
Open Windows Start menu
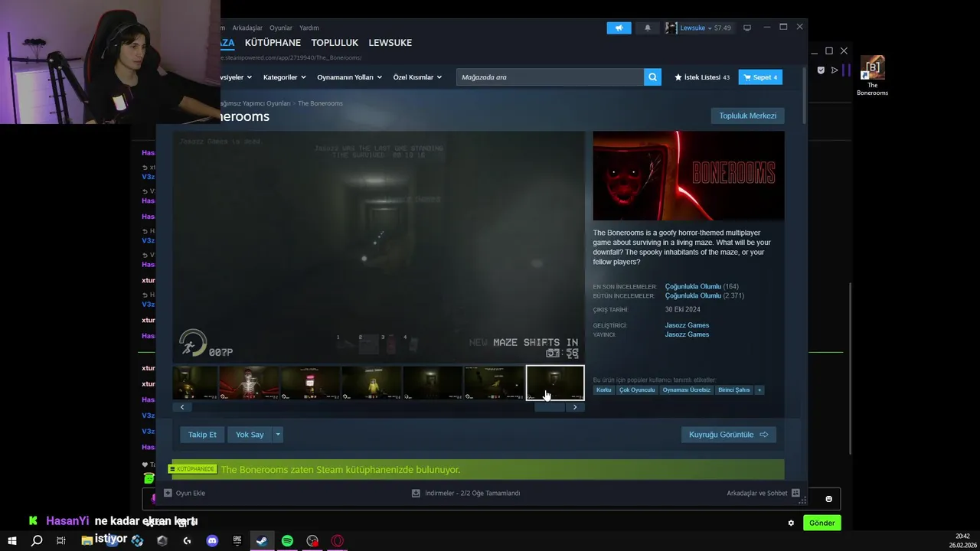(11, 540)
